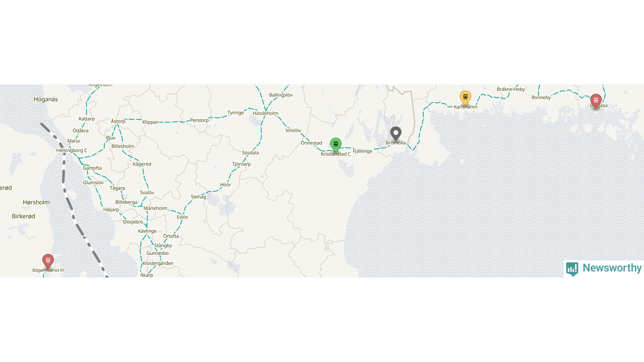Click the Hässleholm station label
The width and height of the screenshot is (644, 362).
(265, 113)
